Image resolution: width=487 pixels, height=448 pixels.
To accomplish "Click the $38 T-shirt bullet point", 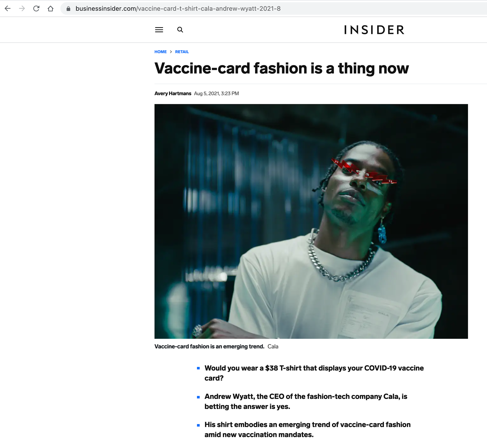I will pyautogui.click(x=314, y=373).
